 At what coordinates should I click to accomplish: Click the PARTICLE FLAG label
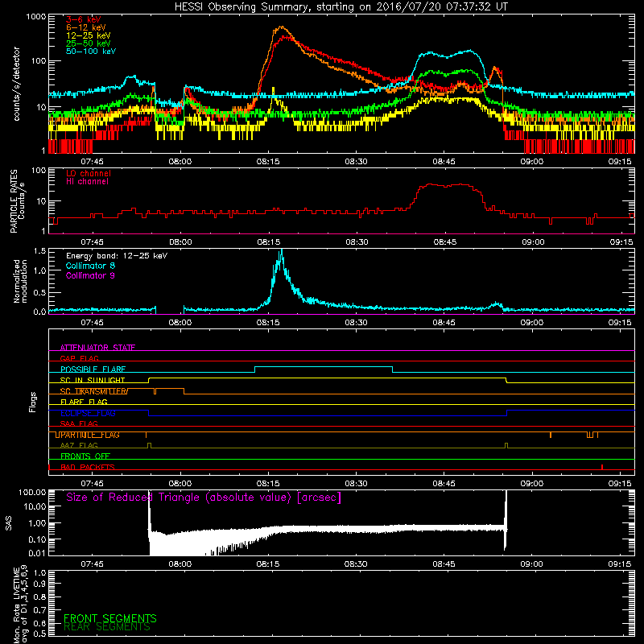click(89, 435)
